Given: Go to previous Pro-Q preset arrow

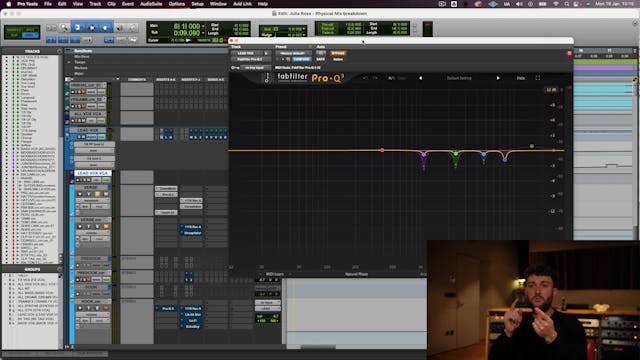Looking at the screenshot, I should tap(420, 78).
